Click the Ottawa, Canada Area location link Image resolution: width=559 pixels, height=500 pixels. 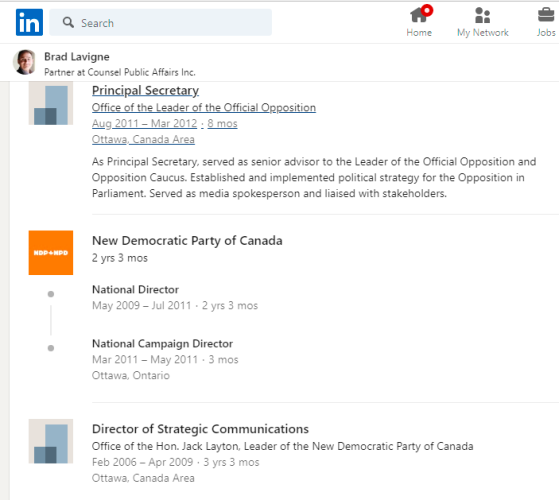tap(143, 139)
